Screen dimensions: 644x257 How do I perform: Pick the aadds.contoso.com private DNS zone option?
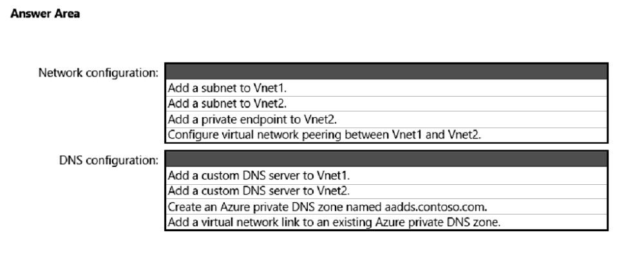(x=386, y=207)
